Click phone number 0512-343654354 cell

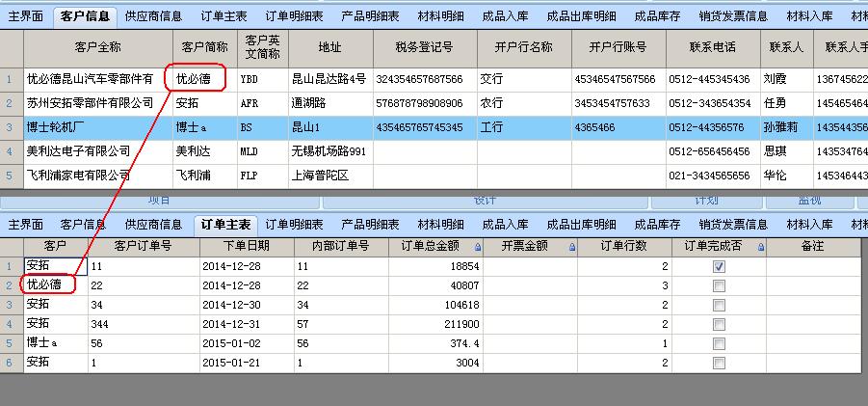point(709,103)
